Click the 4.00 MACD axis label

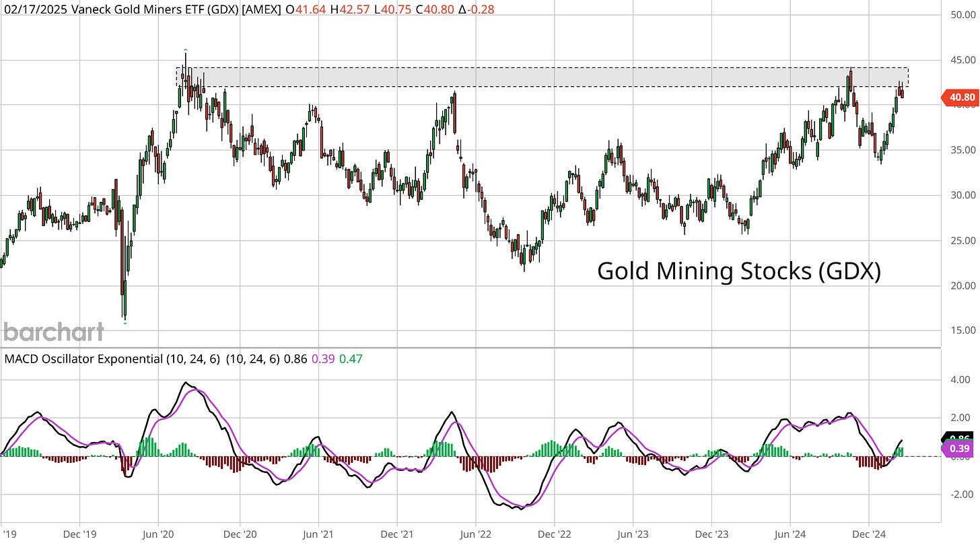tap(962, 379)
